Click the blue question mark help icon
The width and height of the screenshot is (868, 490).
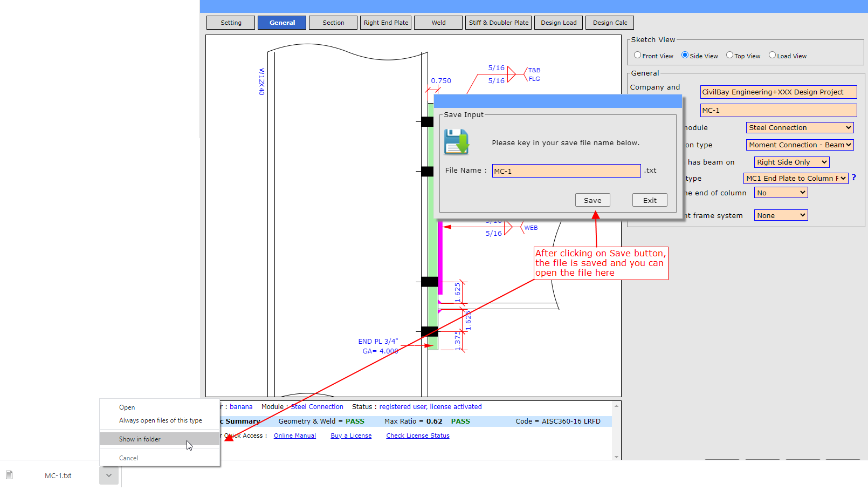[x=853, y=178]
